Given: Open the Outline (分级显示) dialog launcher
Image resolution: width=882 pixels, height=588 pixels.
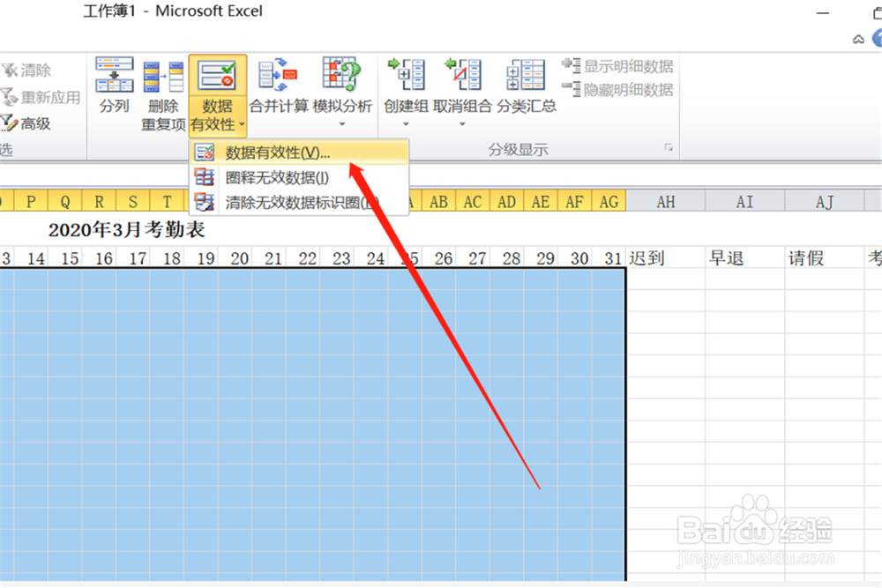Looking at the screenshot, I should click(669, 147).
